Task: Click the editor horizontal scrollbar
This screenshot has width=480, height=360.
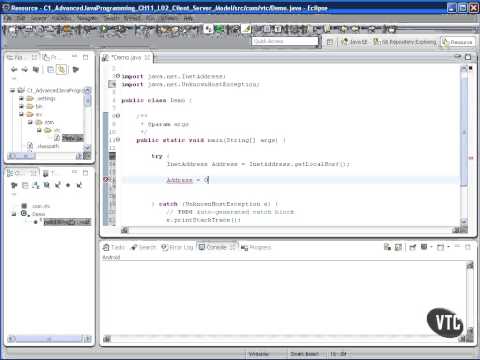Action: coord(290,230)
